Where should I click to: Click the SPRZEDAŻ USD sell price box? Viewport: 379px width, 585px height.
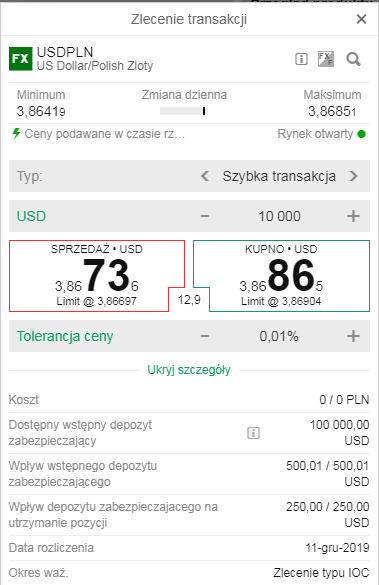[x=96, y=276]
